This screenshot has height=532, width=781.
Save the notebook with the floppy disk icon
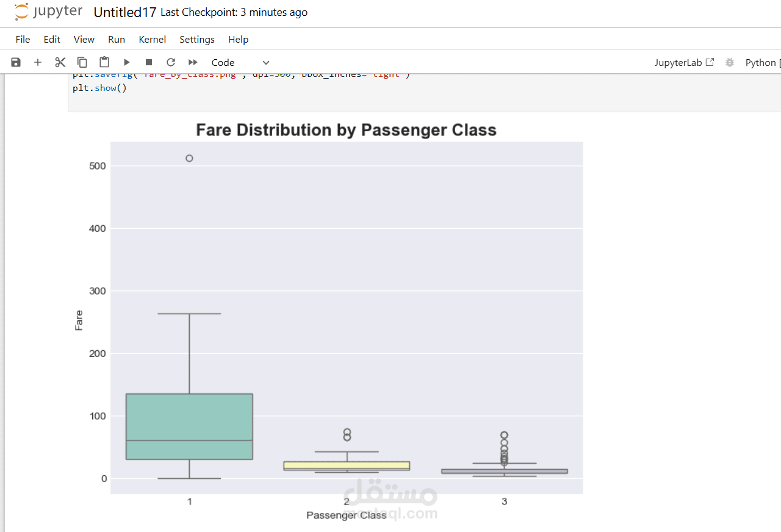[x=16, y=62]
